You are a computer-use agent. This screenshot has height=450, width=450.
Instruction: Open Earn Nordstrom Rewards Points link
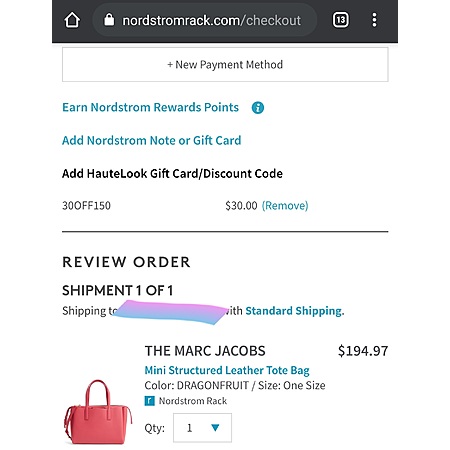pos(150,107)
